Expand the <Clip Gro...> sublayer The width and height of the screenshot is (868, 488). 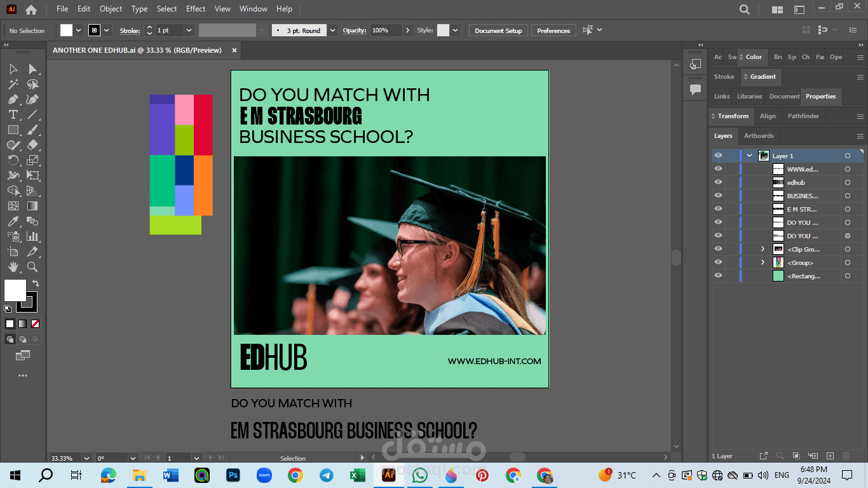pyautogui.click(x=763, y=249)
